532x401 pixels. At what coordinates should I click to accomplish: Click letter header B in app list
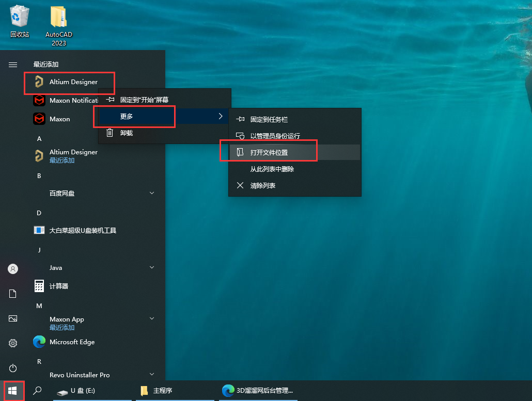[39, 176]
